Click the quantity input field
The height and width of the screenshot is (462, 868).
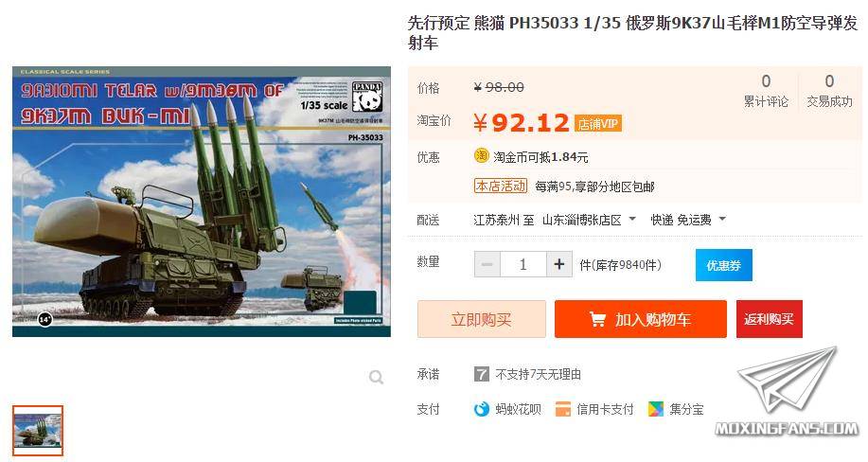pos(523,264)
